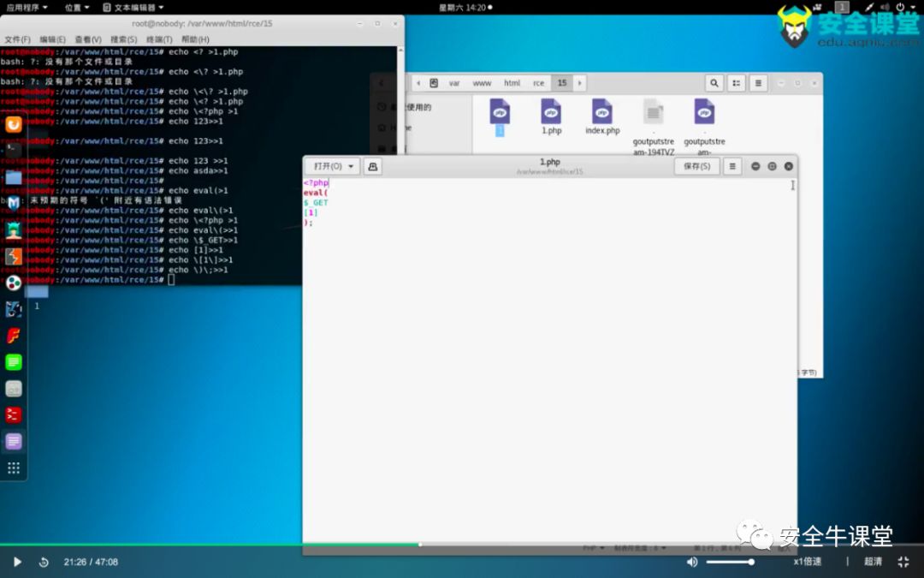Select the html path segment
This screenshot has width=924, height=578.
(x=512, y=83)
